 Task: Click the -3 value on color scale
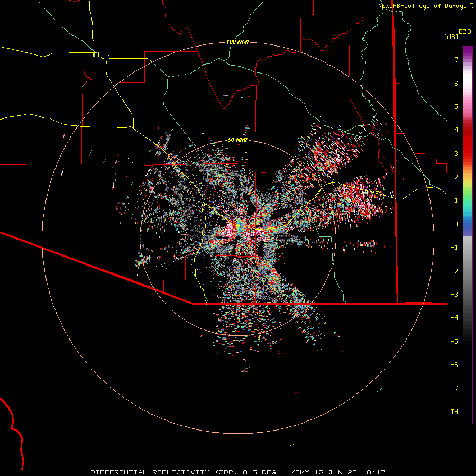454,295
